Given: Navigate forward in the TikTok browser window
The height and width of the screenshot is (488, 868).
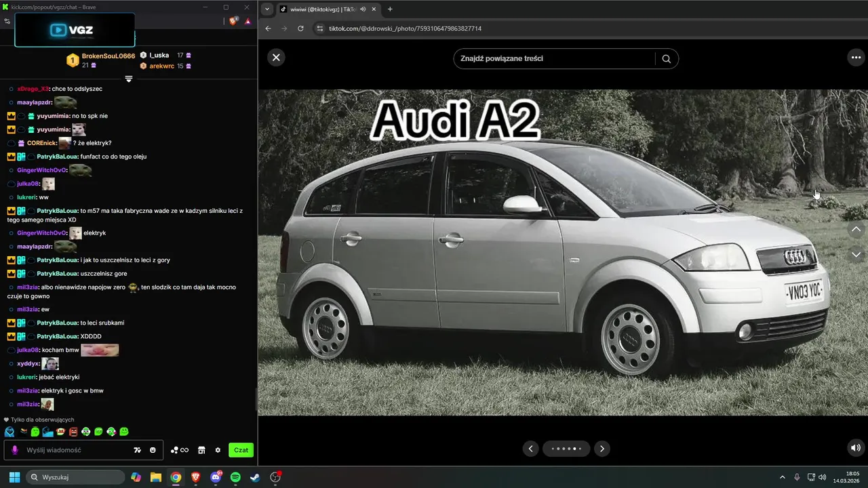Looking at the screenshot, I should pos(284,28).
